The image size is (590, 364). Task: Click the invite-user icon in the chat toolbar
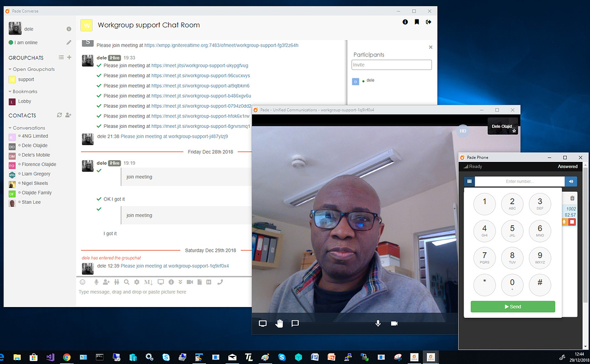pos(106,282)
